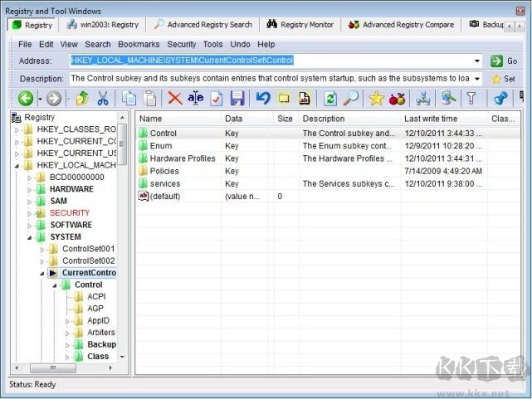Select the Policies row in list

(327, 171)
